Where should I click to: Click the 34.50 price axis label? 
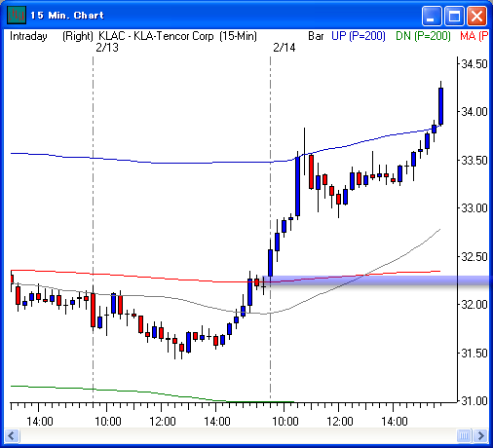click(x=474, y=64)
